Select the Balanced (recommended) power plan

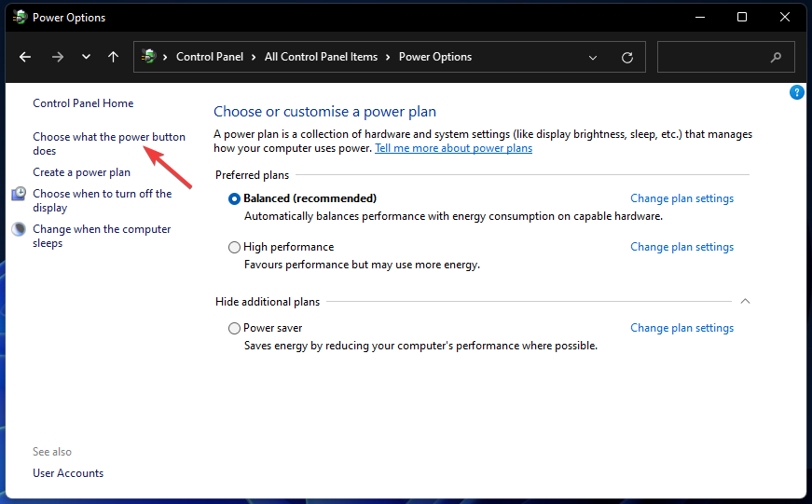(x=234, y=198)
